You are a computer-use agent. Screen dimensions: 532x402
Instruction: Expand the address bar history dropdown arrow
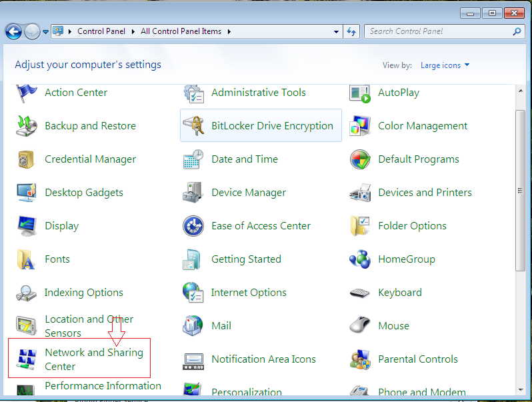click(x=336, y=31)
